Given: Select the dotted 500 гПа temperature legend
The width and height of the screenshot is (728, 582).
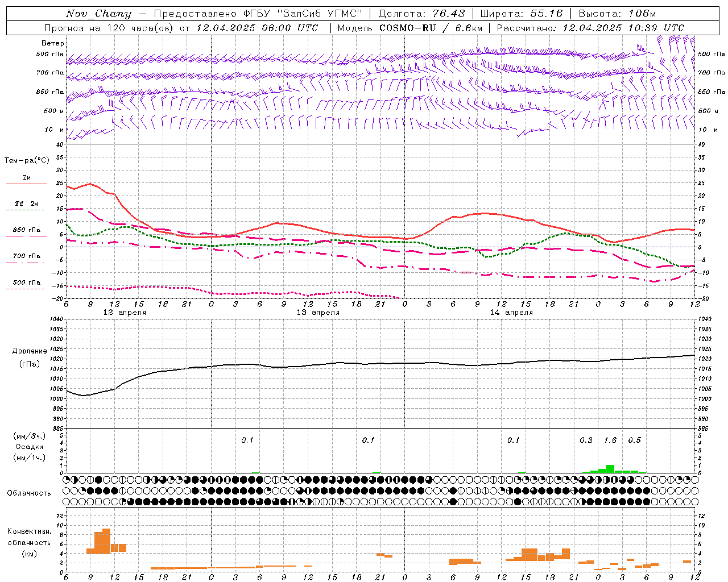Looking at the screenshot, I should 26,285.
